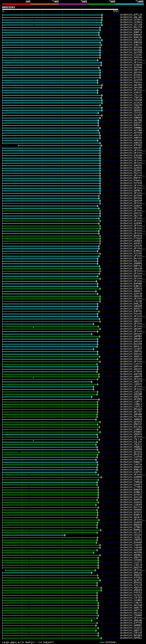Screen dimensions: 146x644
Task: Select the UniRef100_C1E6X0 label
Action: (x=131, y=384)
